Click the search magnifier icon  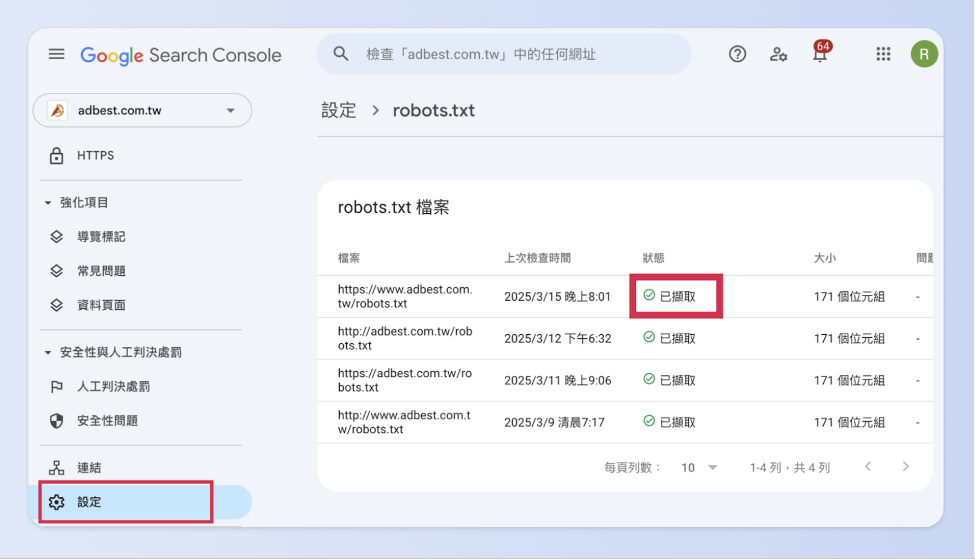point(341,54)
